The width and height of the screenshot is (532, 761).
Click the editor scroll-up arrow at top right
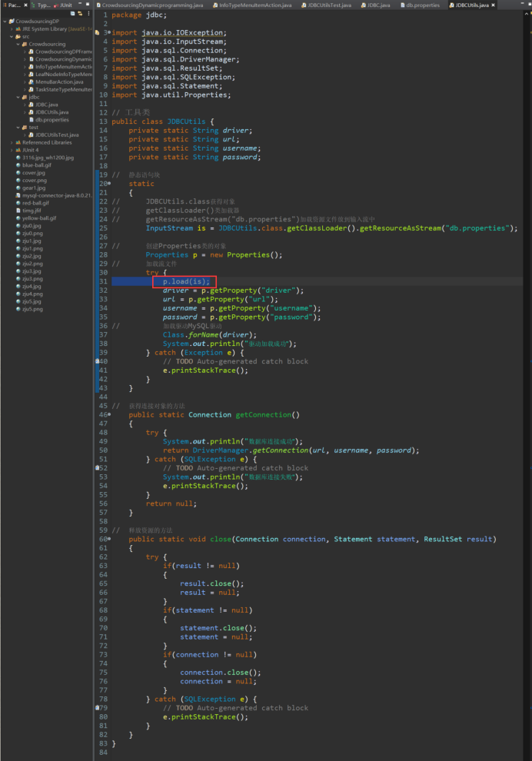[x=527, y=14]
